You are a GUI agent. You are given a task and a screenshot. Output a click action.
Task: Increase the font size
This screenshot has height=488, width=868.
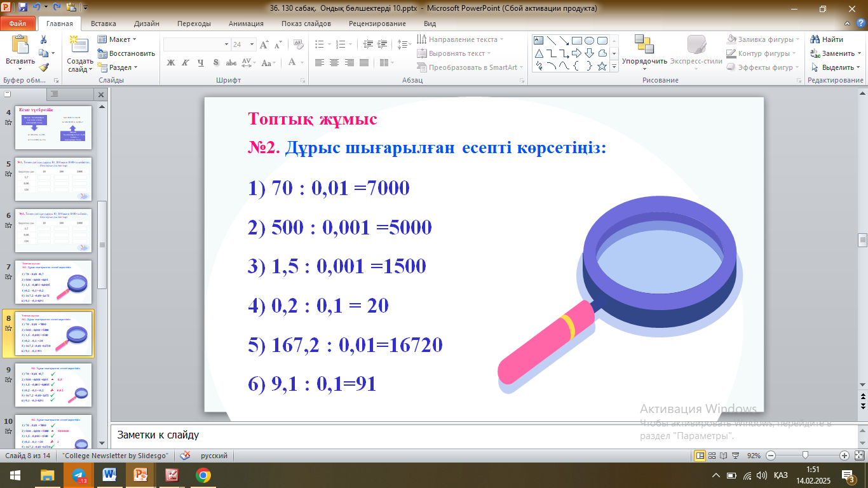pos(263,44)
